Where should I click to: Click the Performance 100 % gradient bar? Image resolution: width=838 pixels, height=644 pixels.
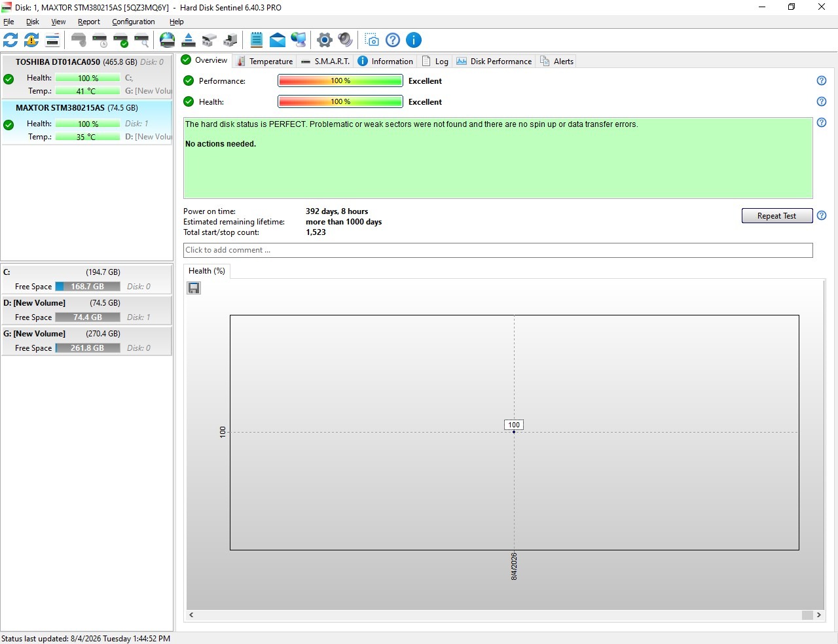click(340, 80)
